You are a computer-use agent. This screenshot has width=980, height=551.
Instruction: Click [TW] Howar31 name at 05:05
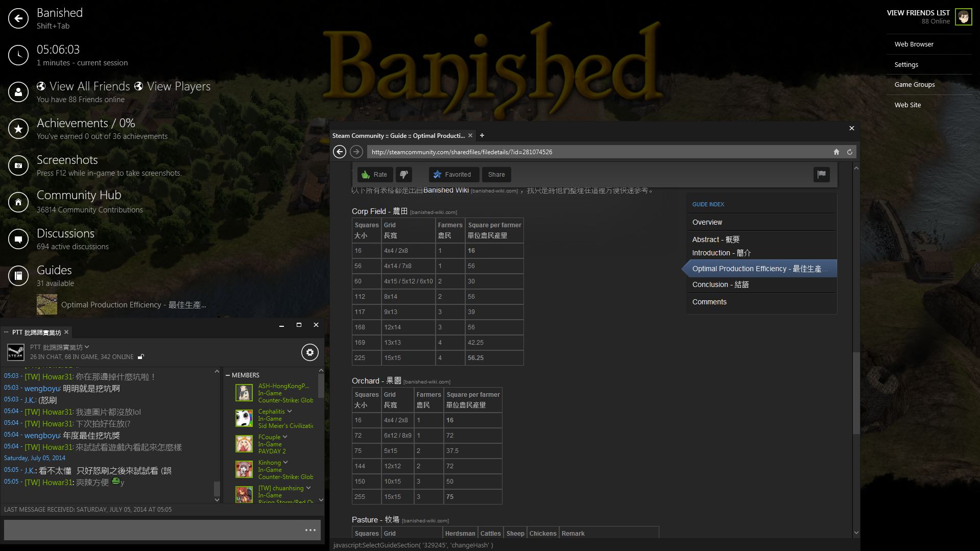[x=49, y=482]
